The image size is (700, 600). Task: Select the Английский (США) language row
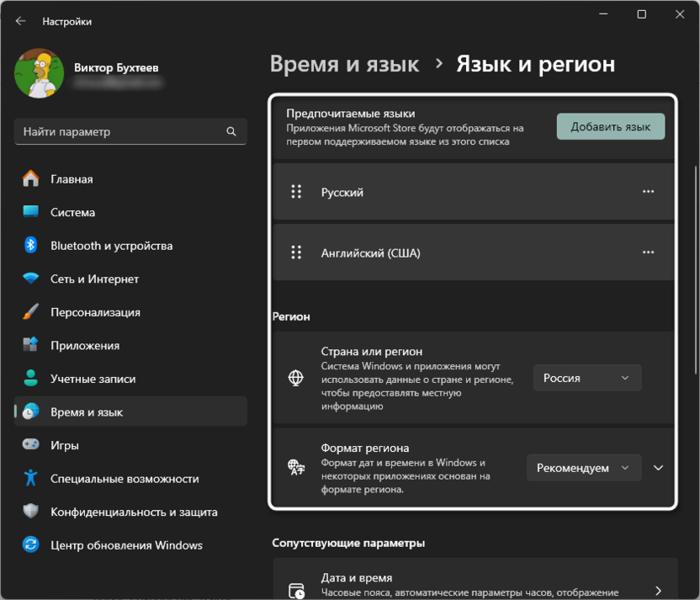(x=473, y=252)
